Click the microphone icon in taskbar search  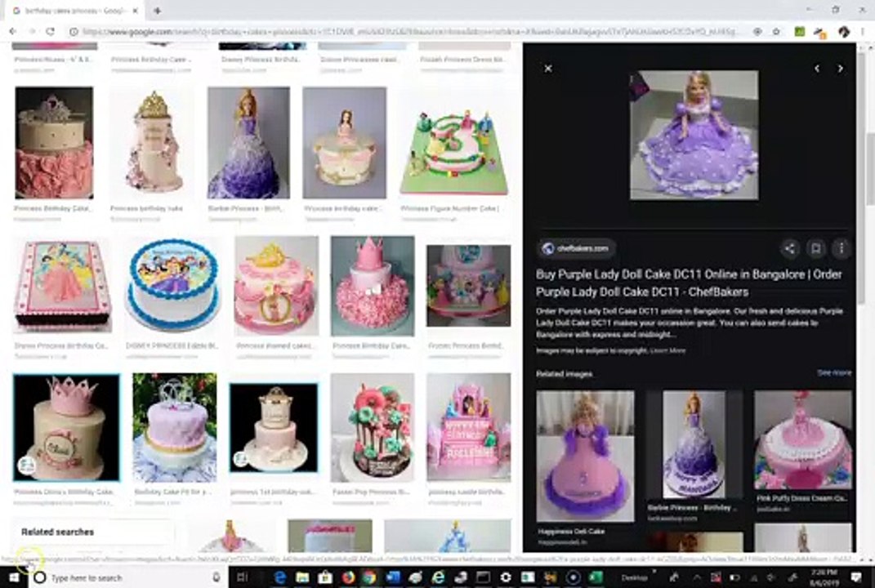click(216, 577)
